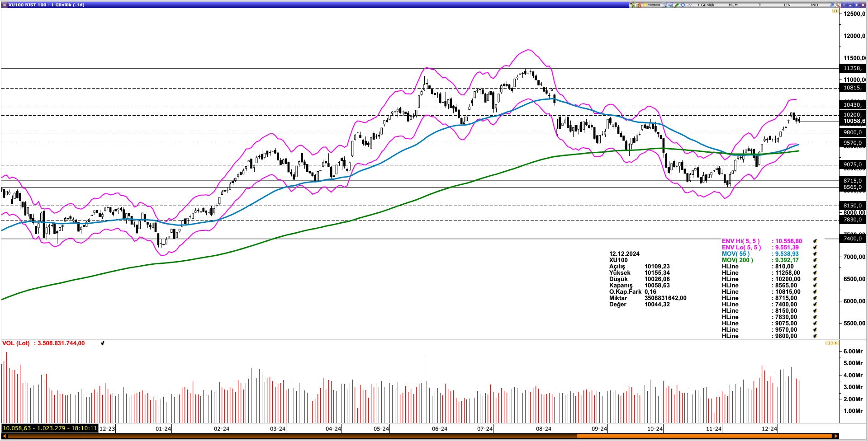Click the Foreks logo in the title bar
The width and height of the screenshot is (868, 441).
(651, 5)
